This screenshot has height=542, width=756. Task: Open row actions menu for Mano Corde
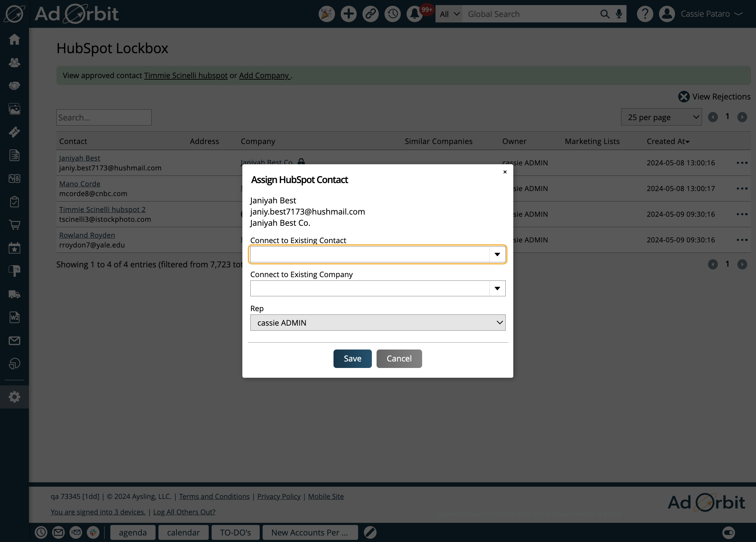click(x=742, y=189)
